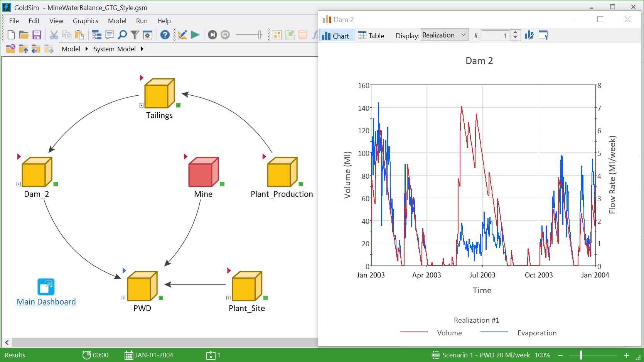Click Mine green output port

222,184
